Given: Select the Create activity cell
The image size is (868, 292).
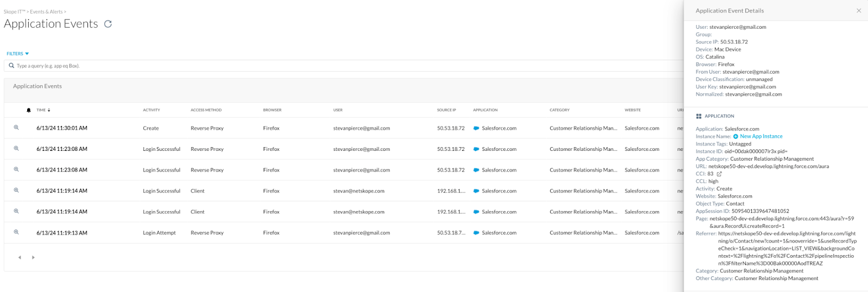Looking at the screenshot, I should point(151,129).
